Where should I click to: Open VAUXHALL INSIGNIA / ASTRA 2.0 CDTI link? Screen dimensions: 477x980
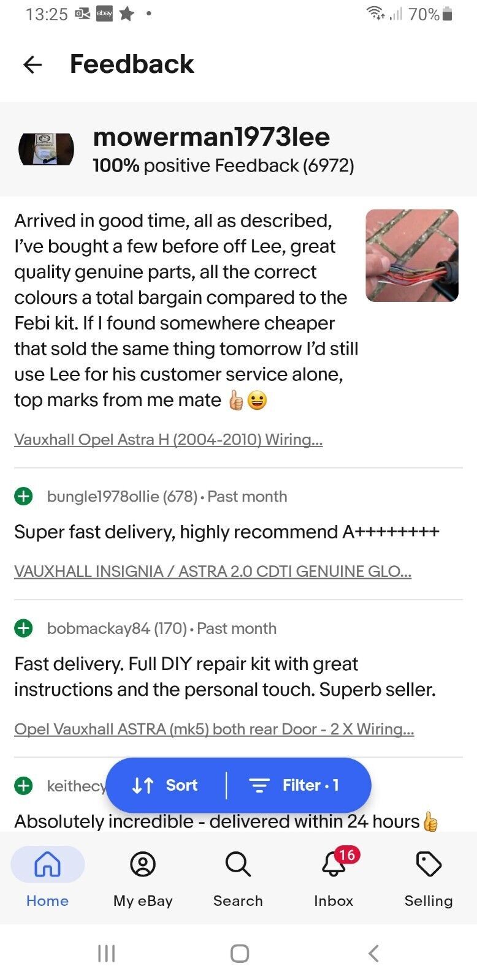213,571
